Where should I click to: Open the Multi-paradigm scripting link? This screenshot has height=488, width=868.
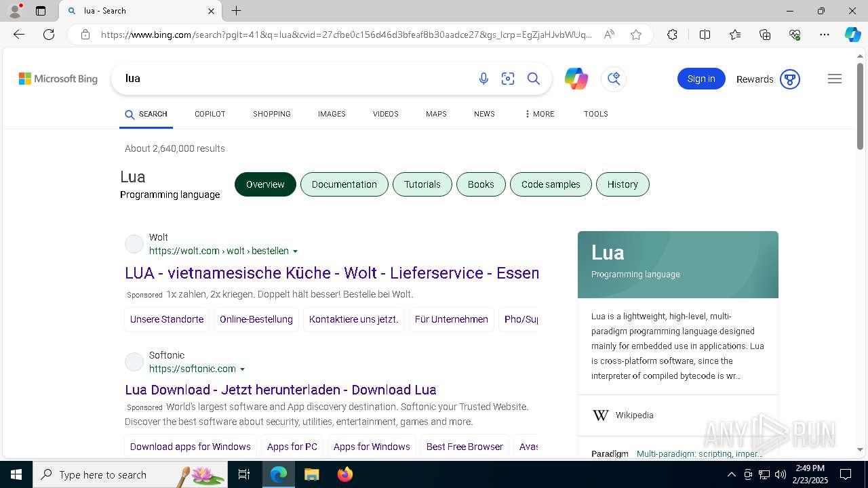point(700,454)
